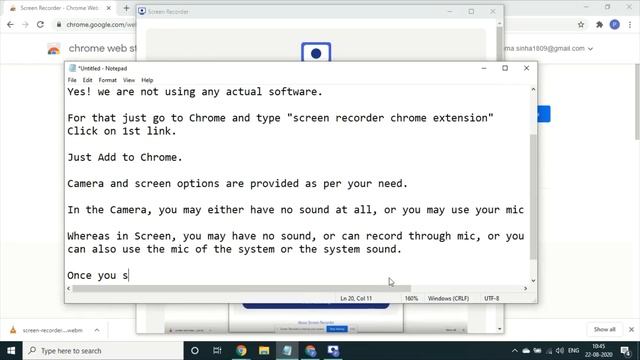
Task: Bookmark this page with star icon
Action: pos(581,24)
